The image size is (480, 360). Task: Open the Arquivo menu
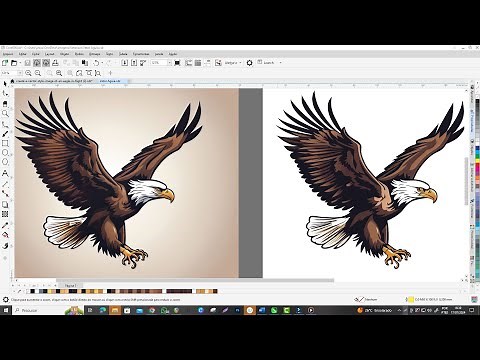pyautogui.click(x=8, y=54)
